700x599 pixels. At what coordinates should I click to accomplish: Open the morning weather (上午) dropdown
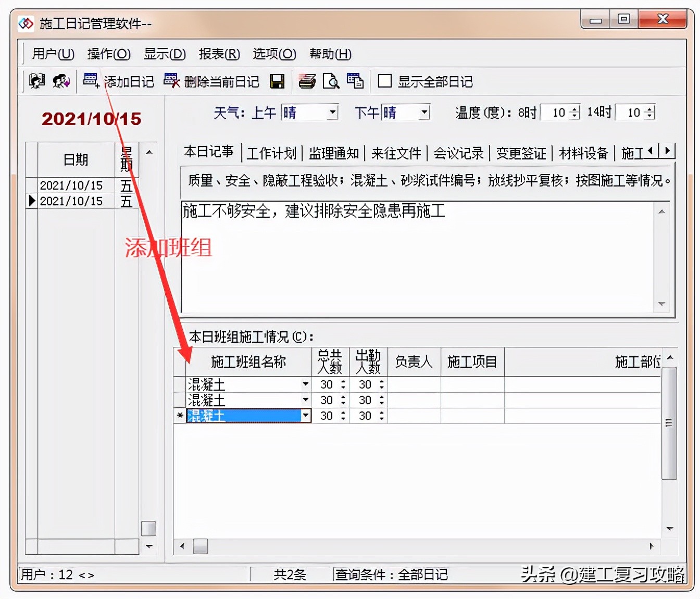332,112
